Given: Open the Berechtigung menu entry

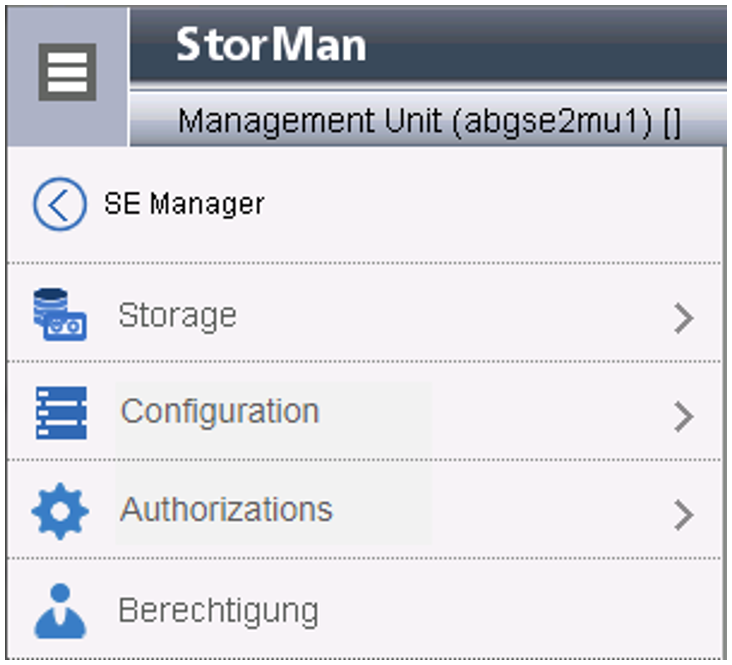Looking at the screenshot, I should click(x=218, y=610).
